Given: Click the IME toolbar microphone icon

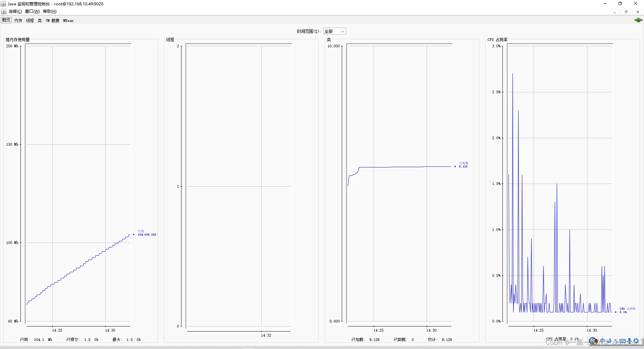Looking at the screenshot, I should 629,341.
